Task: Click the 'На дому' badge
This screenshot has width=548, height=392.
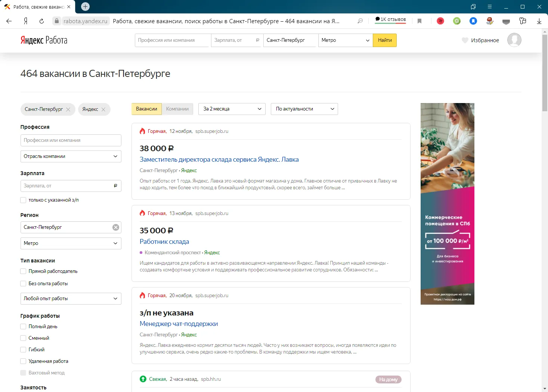Action: click(388, 380)
